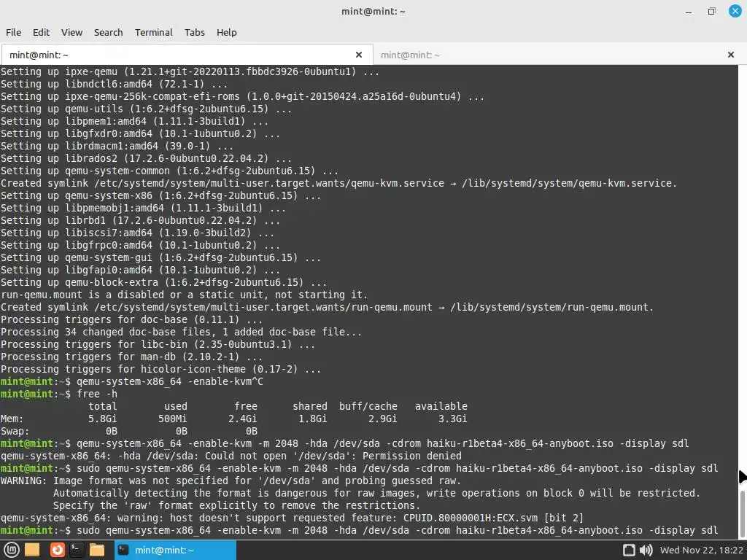Open the Help menu
Viewport: 747px width, 560px height.
point(226,32)
